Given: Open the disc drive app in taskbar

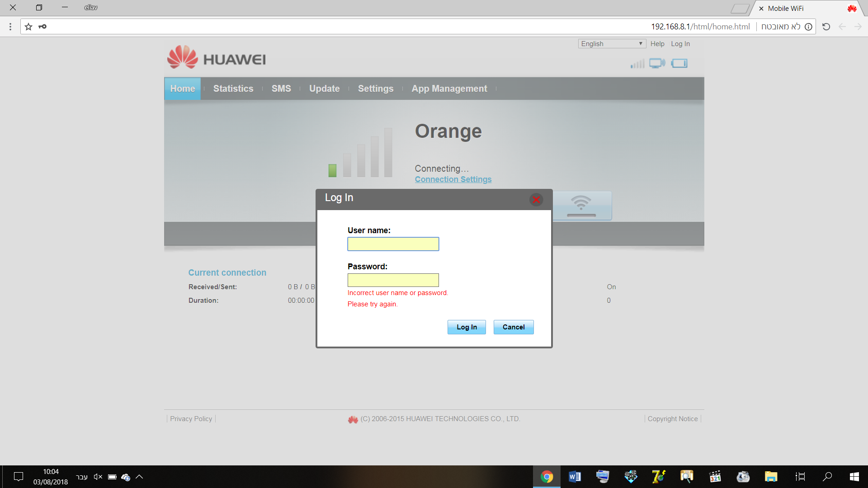Looking at the screenshot, I should pos(743,477).
